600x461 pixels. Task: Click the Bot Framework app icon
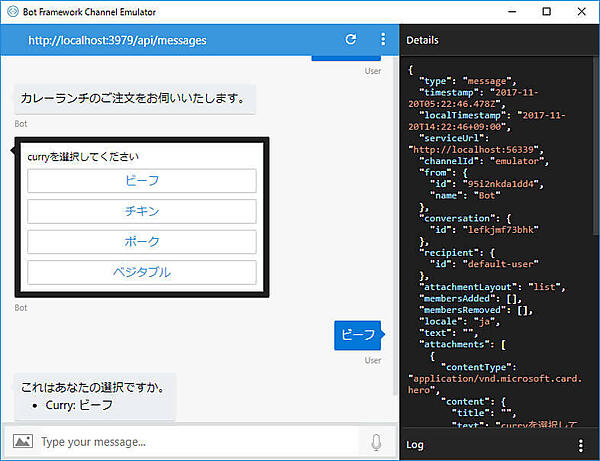click(12, 11)
